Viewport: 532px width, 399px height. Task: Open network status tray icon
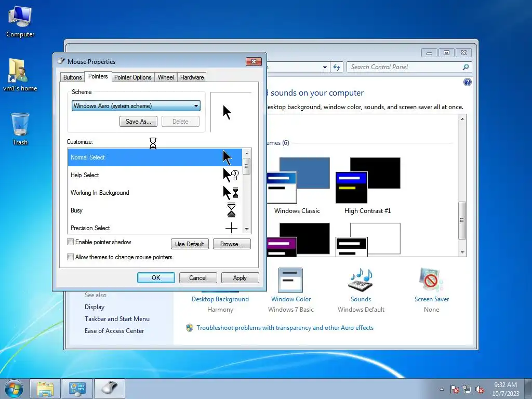[x=467, y=389]
